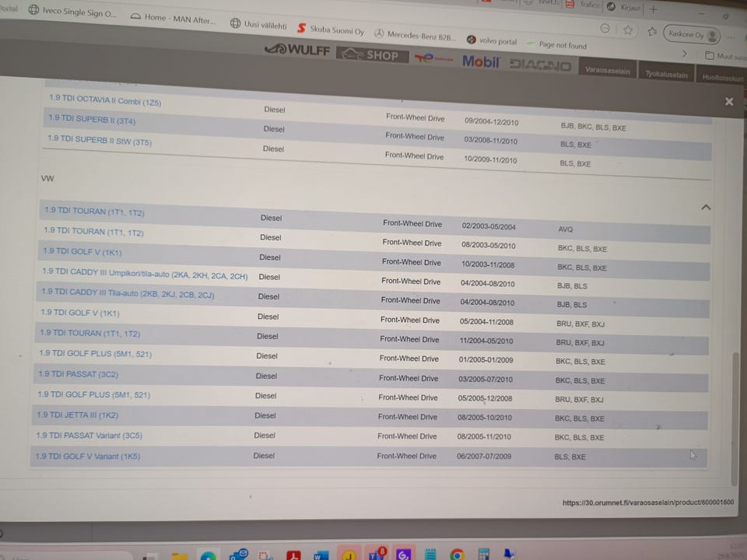Open the GOLF PLUS link dated 05/2005-12/2008

coord(94,394)
